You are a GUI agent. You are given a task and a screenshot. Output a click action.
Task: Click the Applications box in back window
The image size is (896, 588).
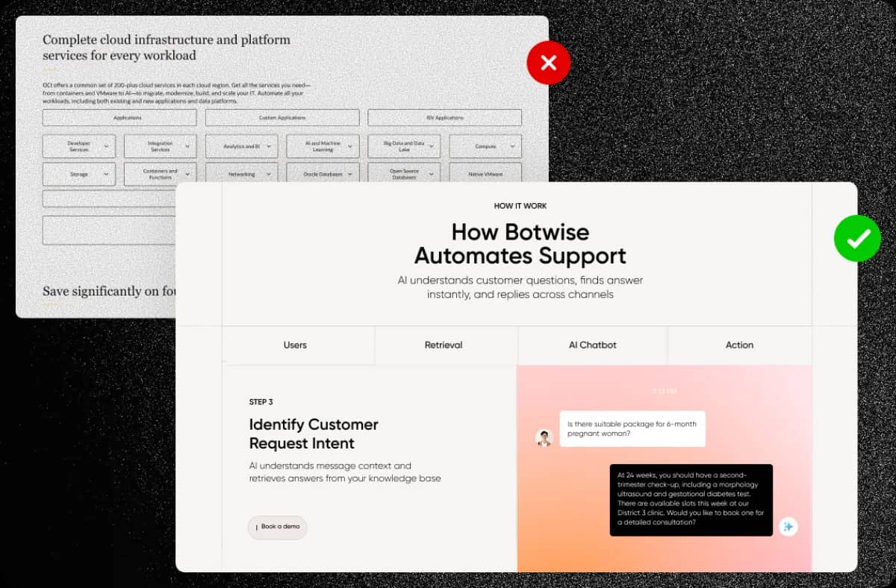coord(119,118)
